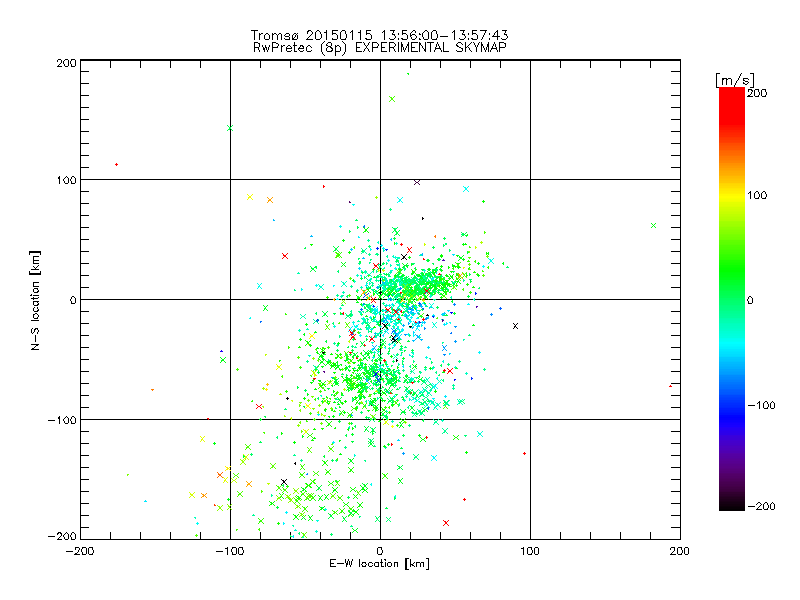Click the '100' label on the color bar

pyautogui.click(x=757, y=195)
